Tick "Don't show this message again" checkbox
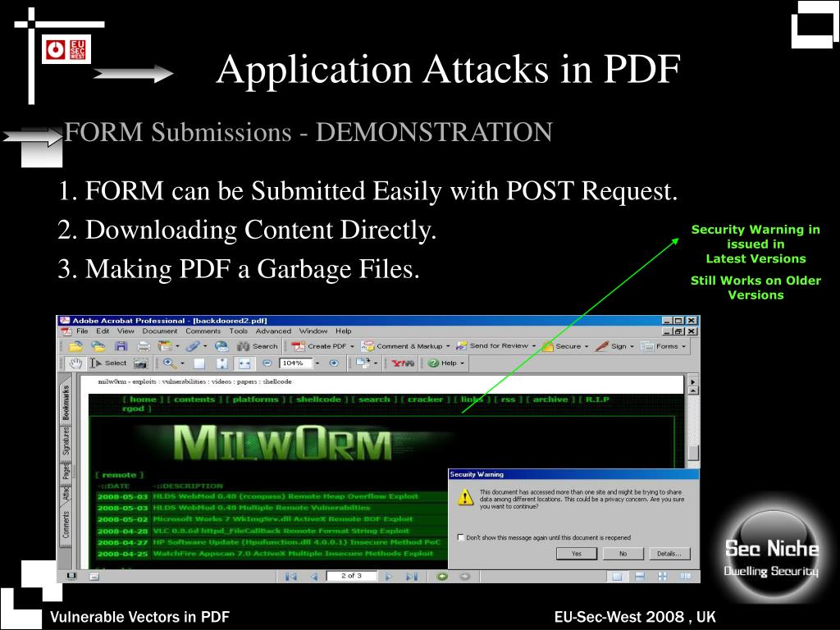Screen dimensions: 840x630 pyautogui.click(x=460, y=537)
